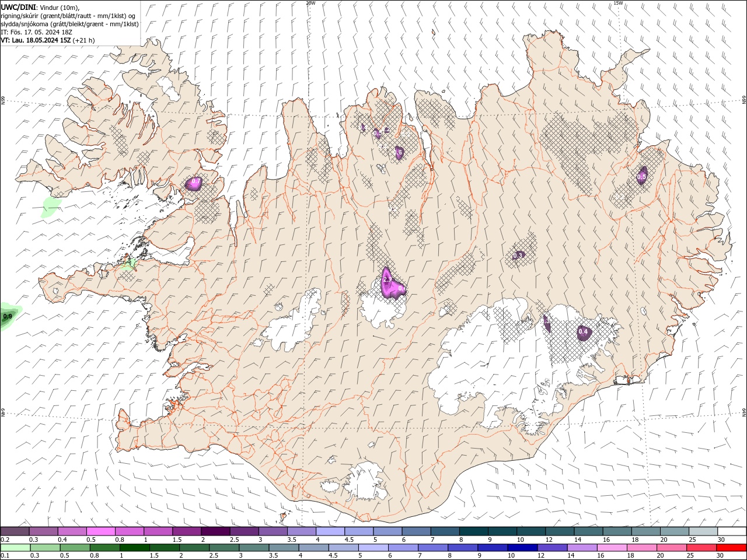Click the rain legend swatch between 7 and 8
This screenshot has width=747, height=560.
point(433,548)
